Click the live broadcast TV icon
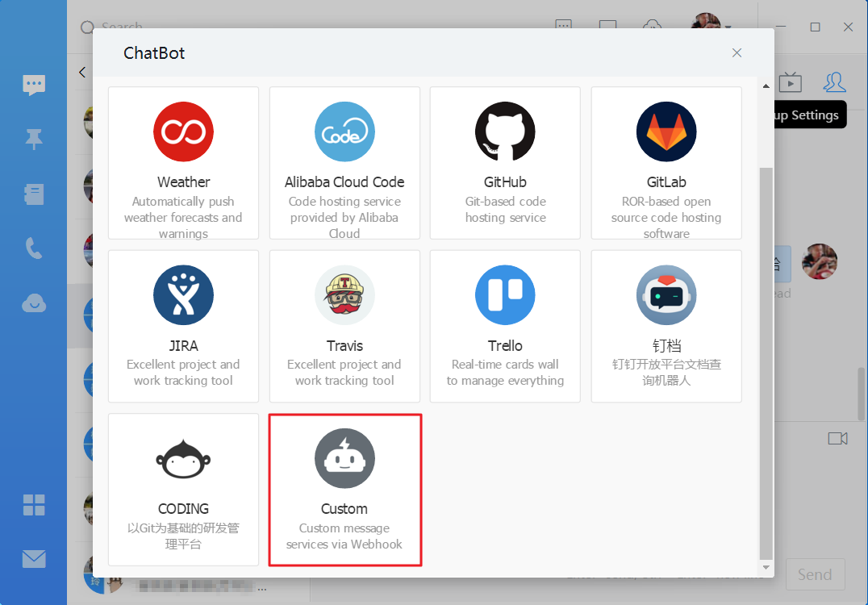This screenshot has height=605, width=868. (x=790, y=82)
